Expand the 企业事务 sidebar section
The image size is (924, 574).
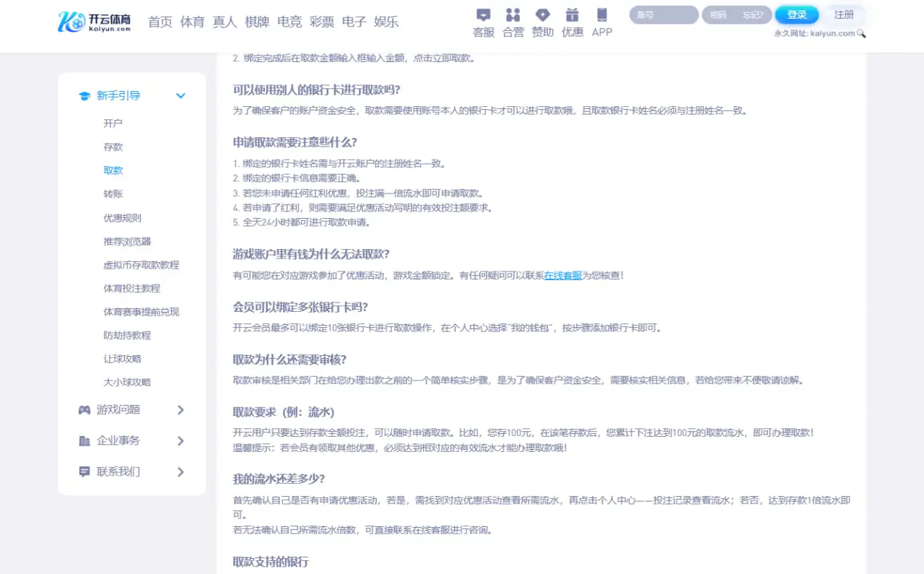click(180, 440)
